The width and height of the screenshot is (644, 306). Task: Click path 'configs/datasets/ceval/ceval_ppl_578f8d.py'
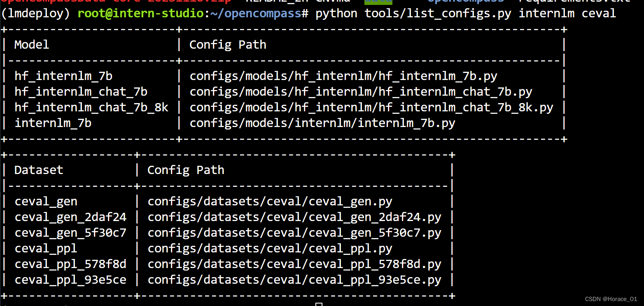[294, 264]
